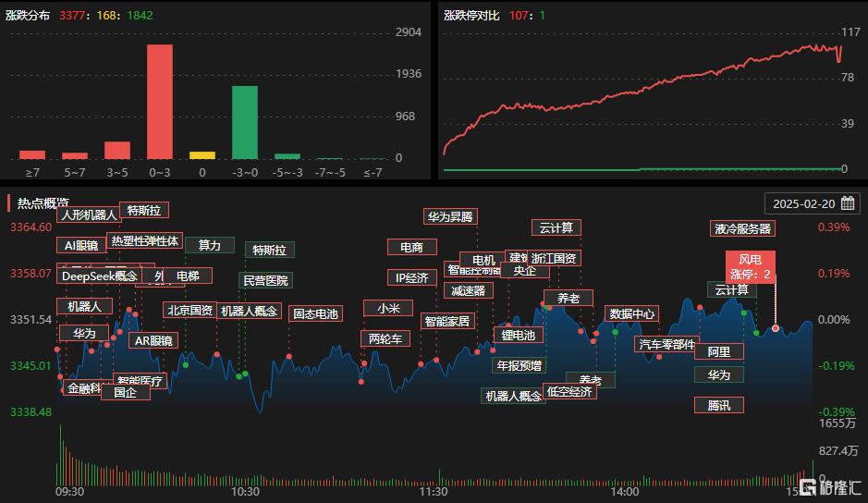The height and width of the screenshot is (503, 868).
Task: Click the IP经济 tag
Action: pos(411,277)
